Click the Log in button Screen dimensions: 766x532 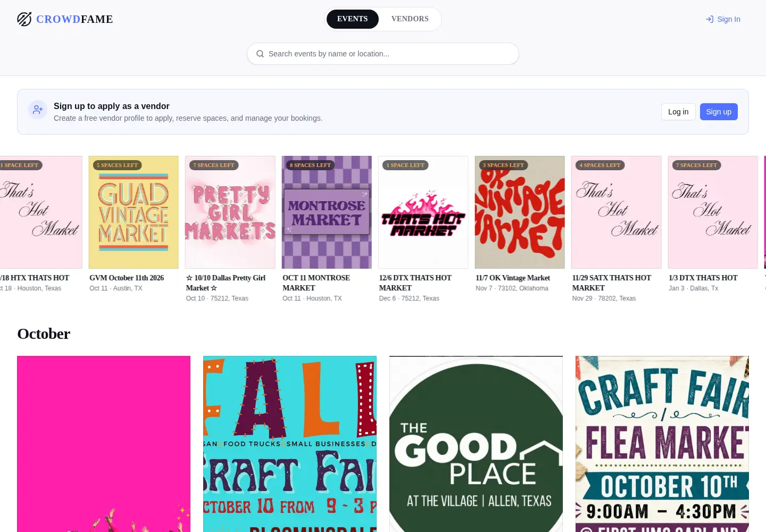(x=678, y=112)
